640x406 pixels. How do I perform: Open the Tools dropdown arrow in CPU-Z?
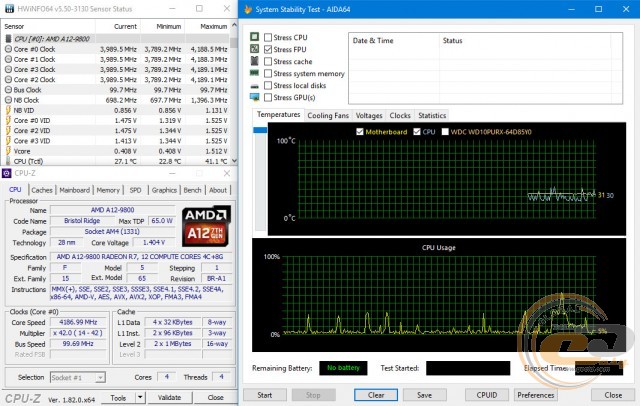[x=140, y=397]
